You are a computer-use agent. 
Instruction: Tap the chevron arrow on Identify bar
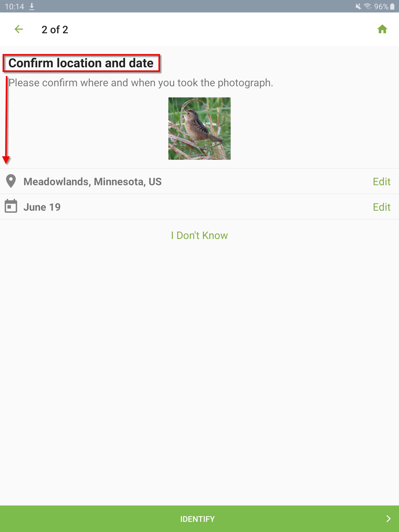point(389,518)
